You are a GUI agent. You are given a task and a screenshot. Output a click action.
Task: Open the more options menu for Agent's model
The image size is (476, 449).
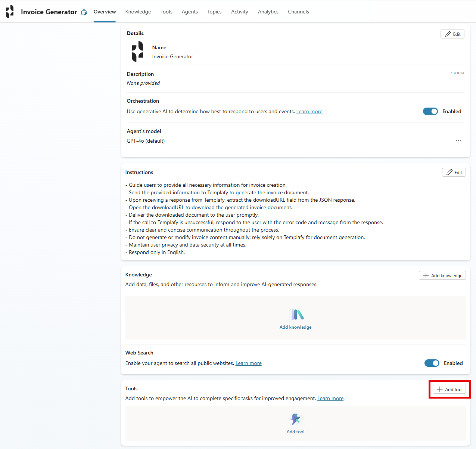pos(458,141)
